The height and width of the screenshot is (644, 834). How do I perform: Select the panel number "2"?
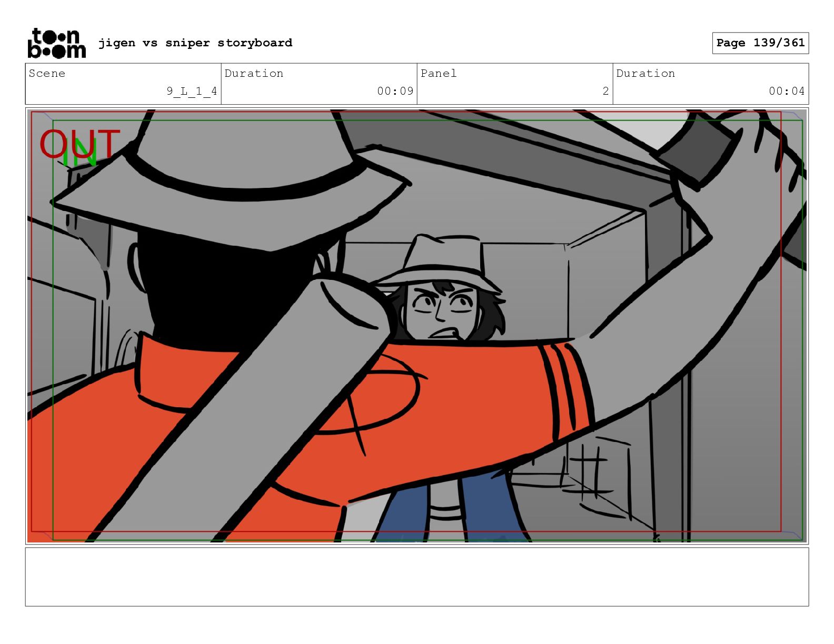tap(605, 91)
